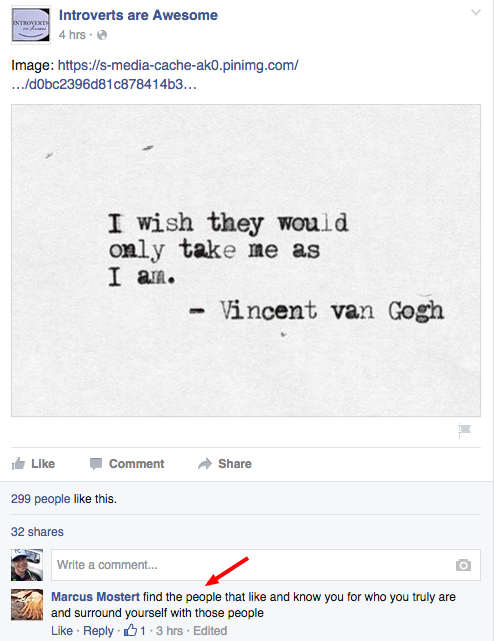This screenshot has width=494, height=641.
Task: Open the Van Gogh quote image
Action: click(x=246, y=260)
